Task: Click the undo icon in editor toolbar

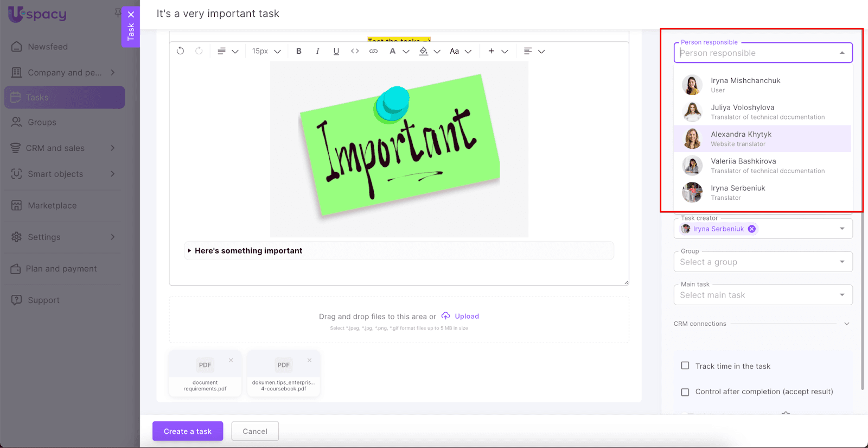Action: pos(181,51)
